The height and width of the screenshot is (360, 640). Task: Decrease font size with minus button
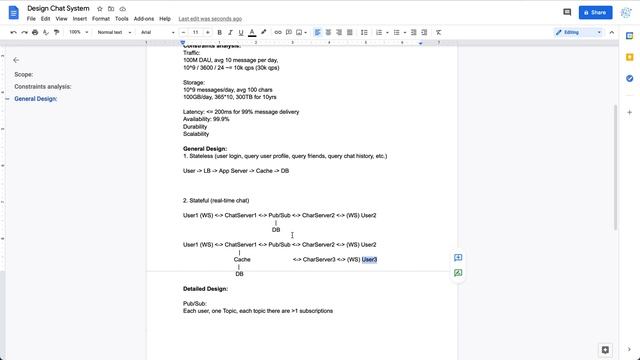[x=183, y=32]
